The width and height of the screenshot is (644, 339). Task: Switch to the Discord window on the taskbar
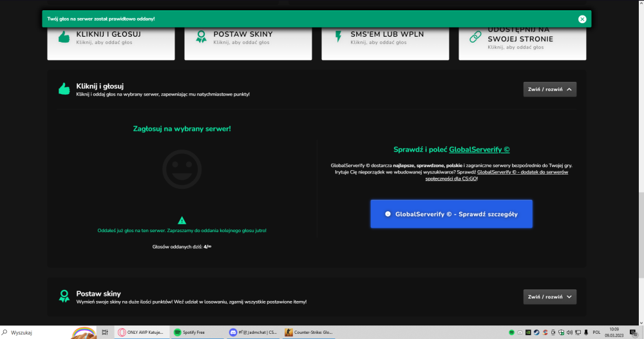[x=252, y=333]
